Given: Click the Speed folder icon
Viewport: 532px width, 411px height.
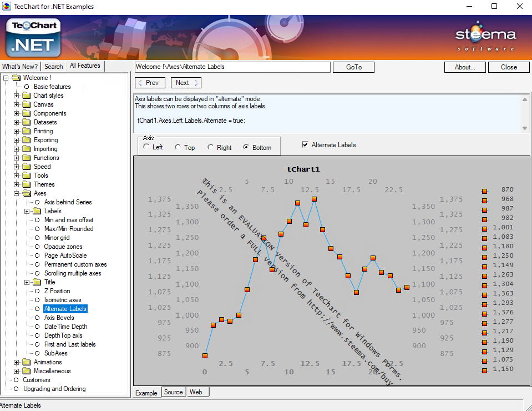Looking at the screenshot, I should coord(27,167).
